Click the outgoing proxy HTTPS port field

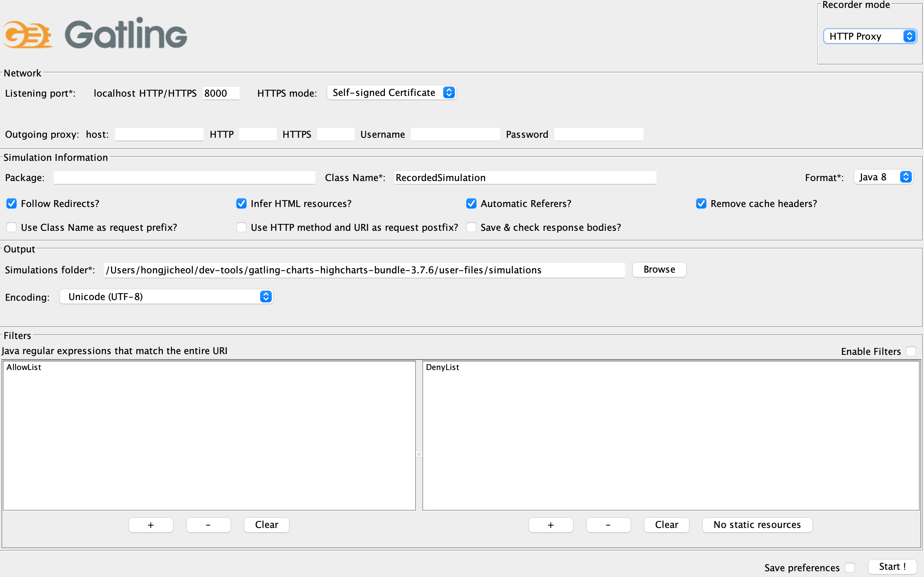[336, 134]
